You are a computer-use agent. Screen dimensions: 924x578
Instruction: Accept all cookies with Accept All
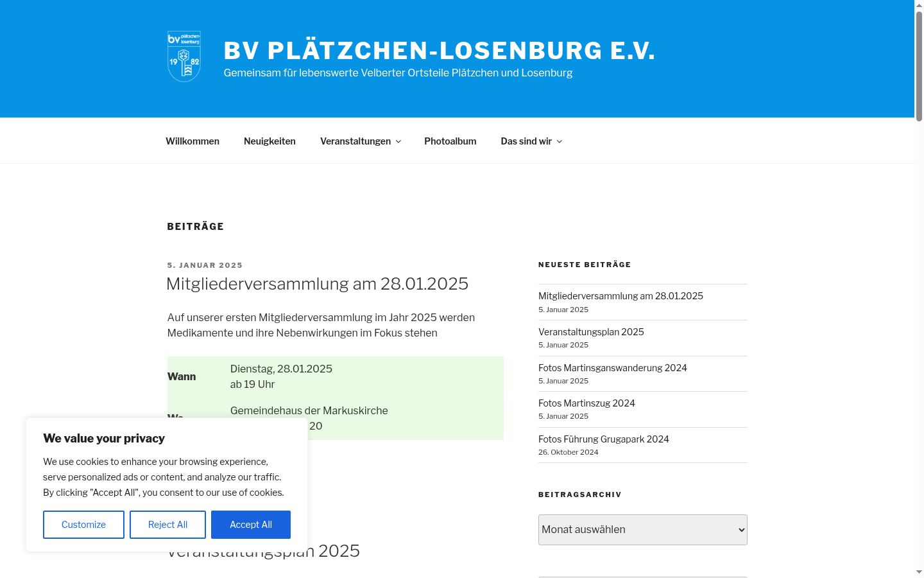(x=251, y=525)
